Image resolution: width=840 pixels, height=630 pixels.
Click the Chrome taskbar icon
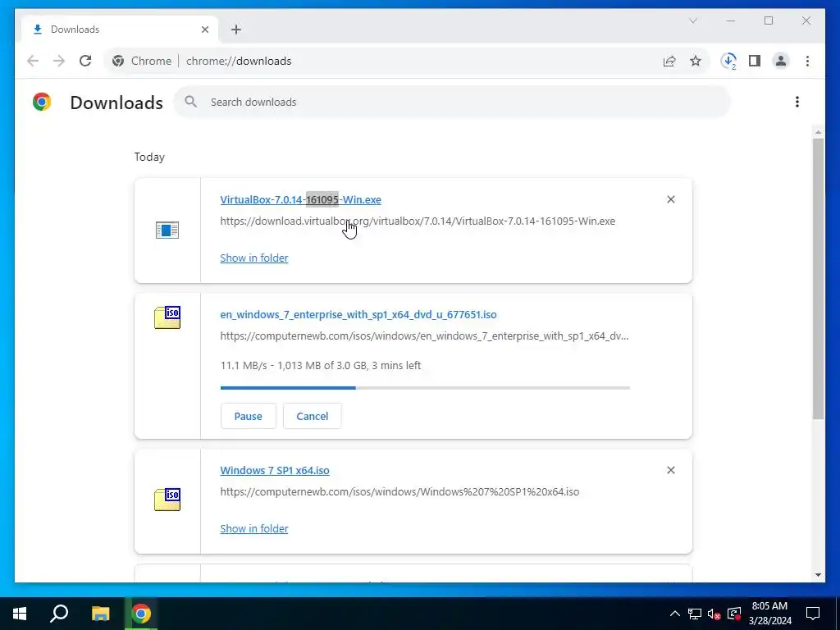(141, 614)
